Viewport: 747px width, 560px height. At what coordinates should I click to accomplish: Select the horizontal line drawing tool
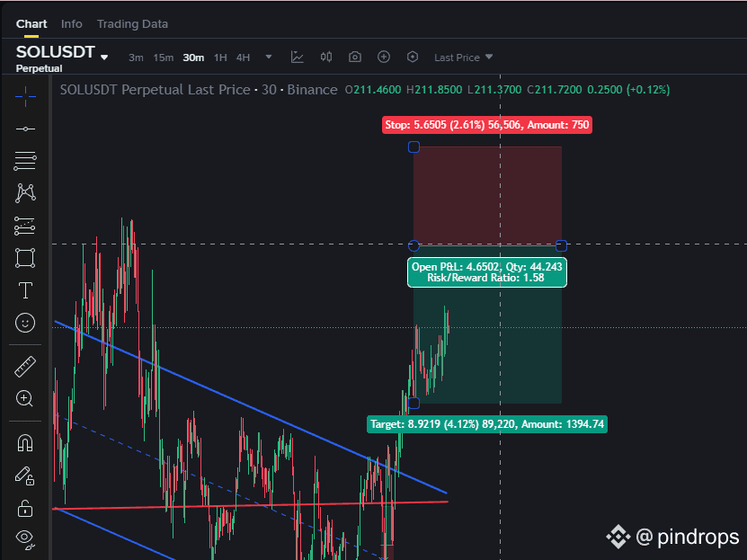(25, 129)
